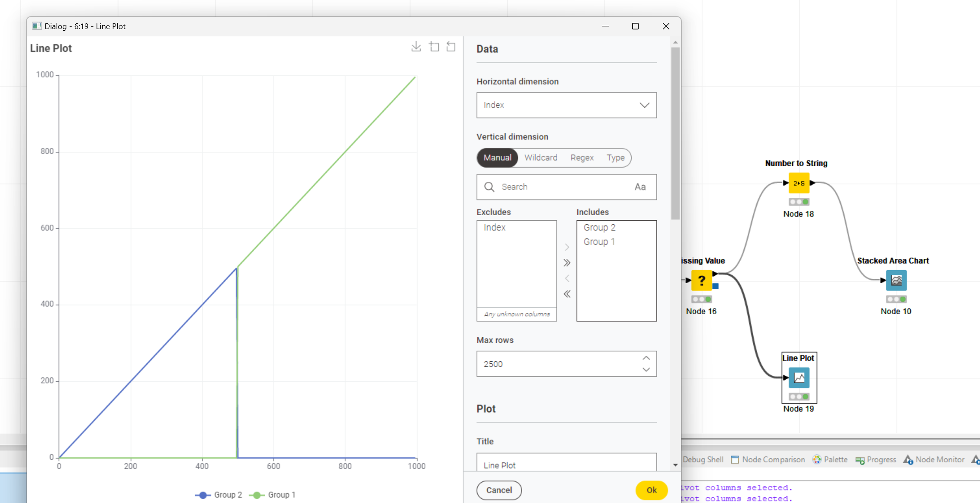This screenshot has height=503, width=980.
Task: Click the dialog settings scrollbar thumb
Action: pos(675,133)
